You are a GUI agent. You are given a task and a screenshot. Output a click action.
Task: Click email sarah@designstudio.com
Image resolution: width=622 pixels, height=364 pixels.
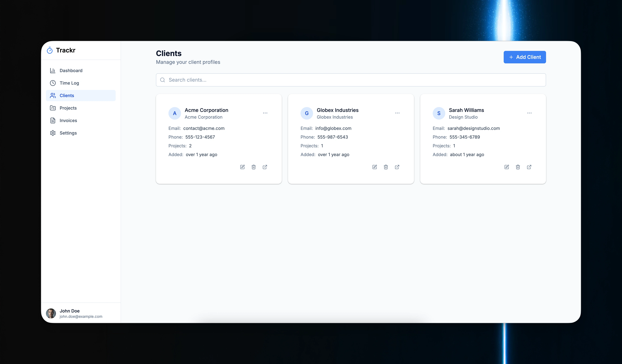tap(473, 128)
